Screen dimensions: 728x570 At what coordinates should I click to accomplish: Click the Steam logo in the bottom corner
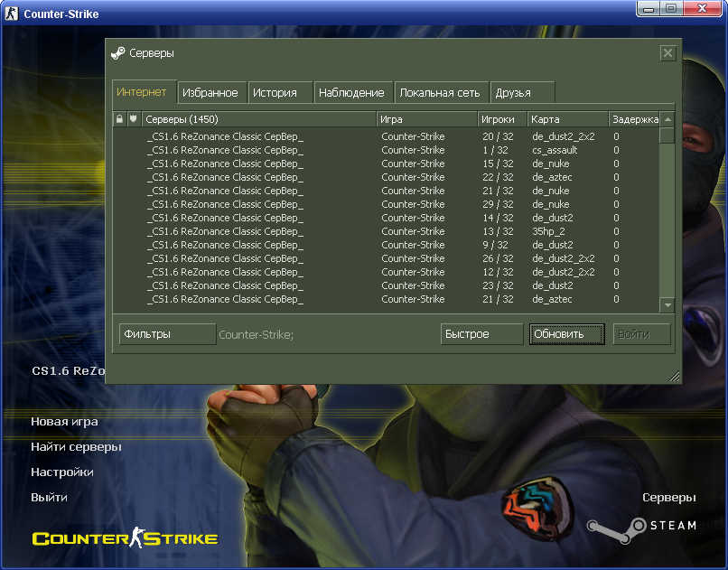642,529
